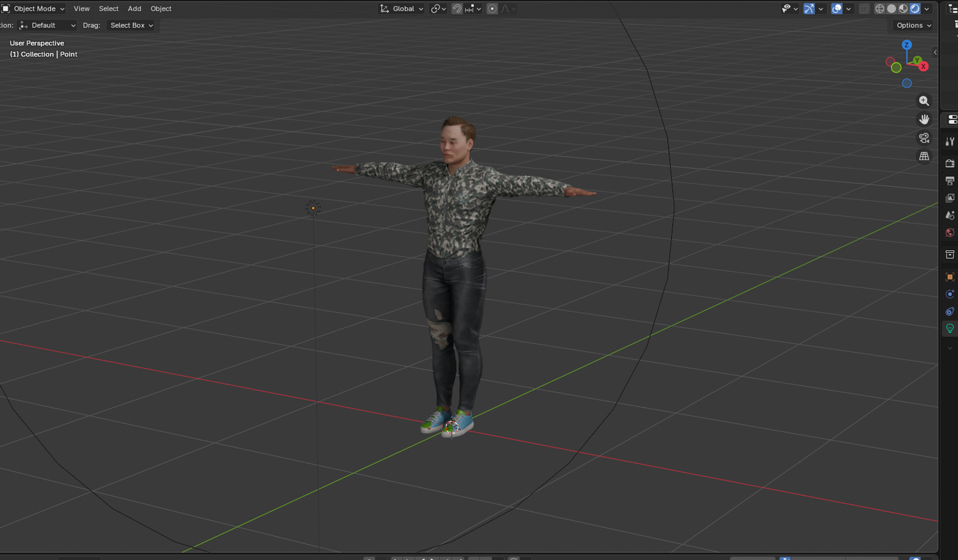Open the Object menu
This screenshot has width=958, height=560.
point(161,8)
